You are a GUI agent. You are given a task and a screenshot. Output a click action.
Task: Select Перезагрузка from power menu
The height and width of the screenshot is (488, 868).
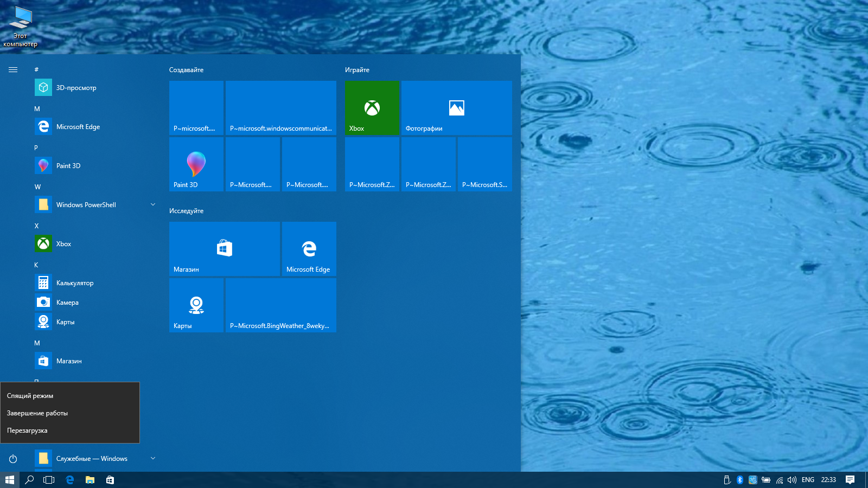click(27, 431)
